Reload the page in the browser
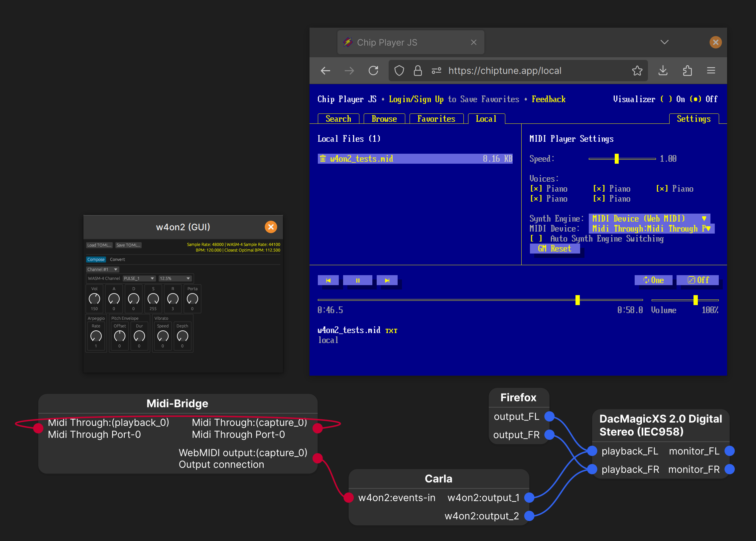Screen dimensions: 756x541 373,71
